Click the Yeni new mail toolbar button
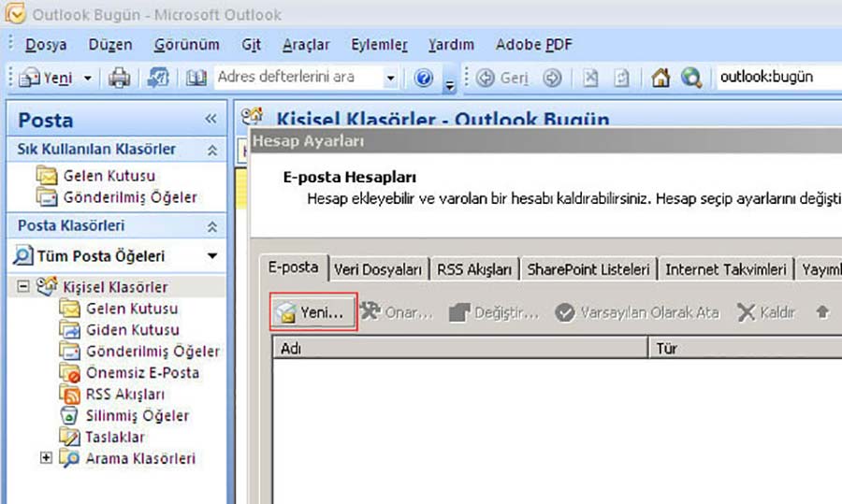 (46, 79)
